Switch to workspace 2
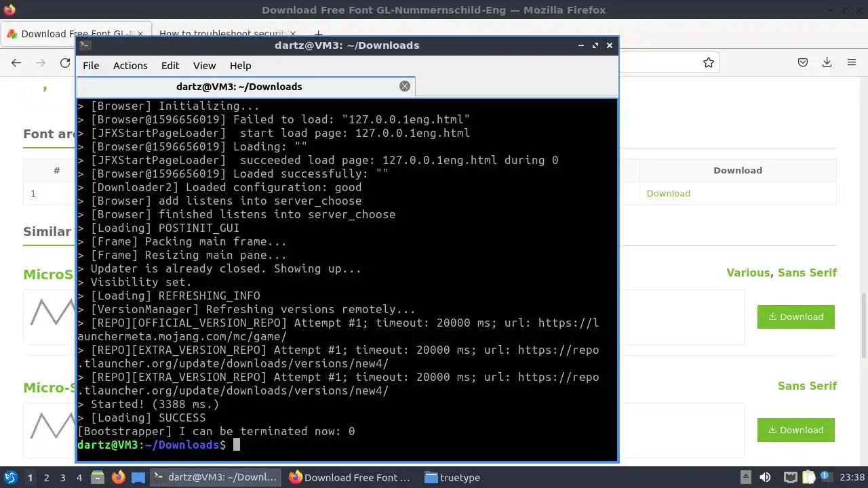 [x=46, y=478]
